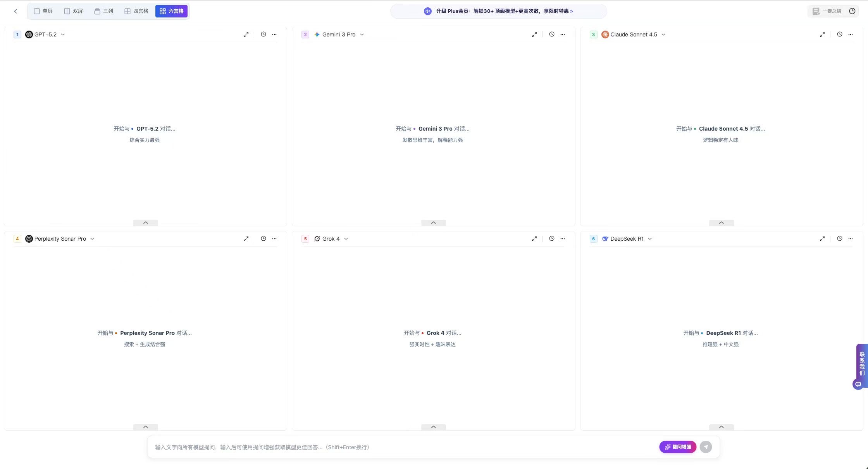Expand the GPT-5.2 panel to fullscreen

pos(246,34)
